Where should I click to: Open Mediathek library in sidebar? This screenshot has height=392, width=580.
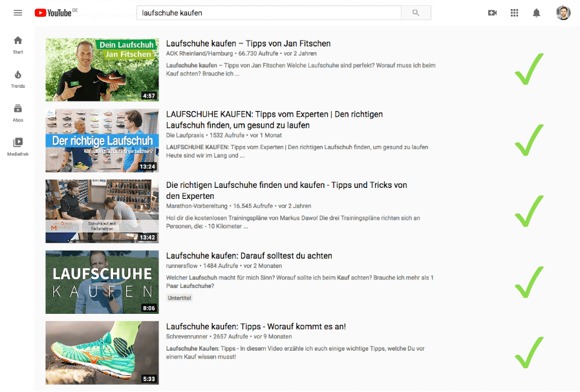tap(17, 146)
